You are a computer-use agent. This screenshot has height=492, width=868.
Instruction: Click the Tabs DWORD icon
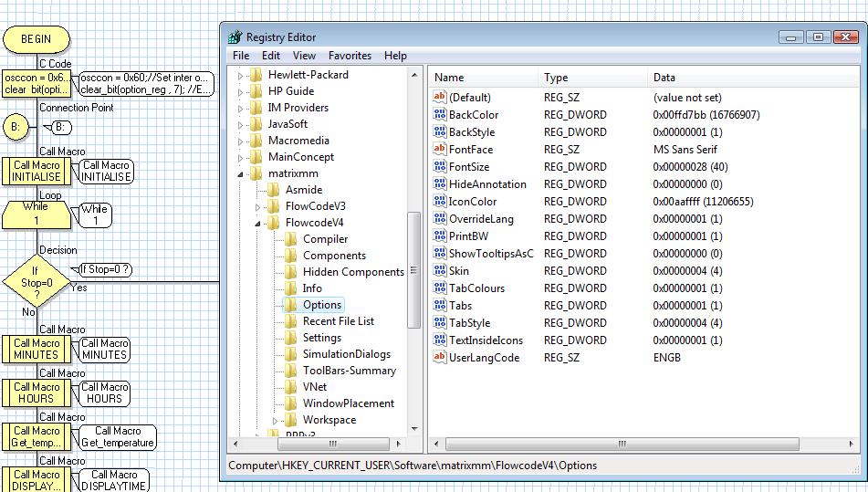440,305
